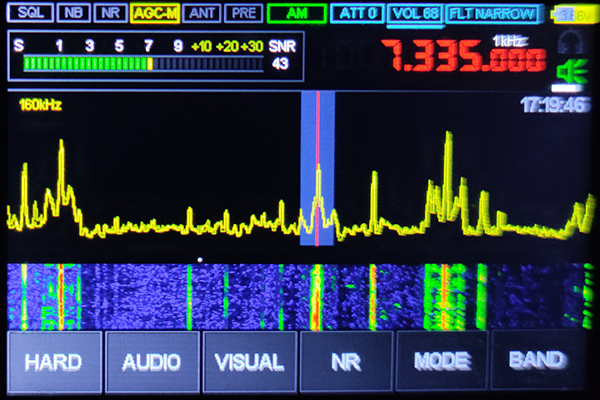Tap the battery voltage icon

[x=574, y=15]
